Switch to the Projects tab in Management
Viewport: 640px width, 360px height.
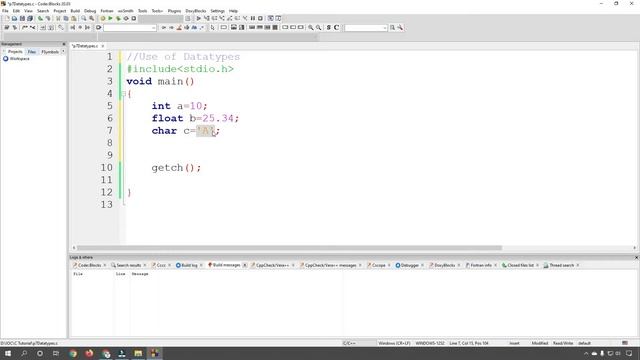pos(15,52)
